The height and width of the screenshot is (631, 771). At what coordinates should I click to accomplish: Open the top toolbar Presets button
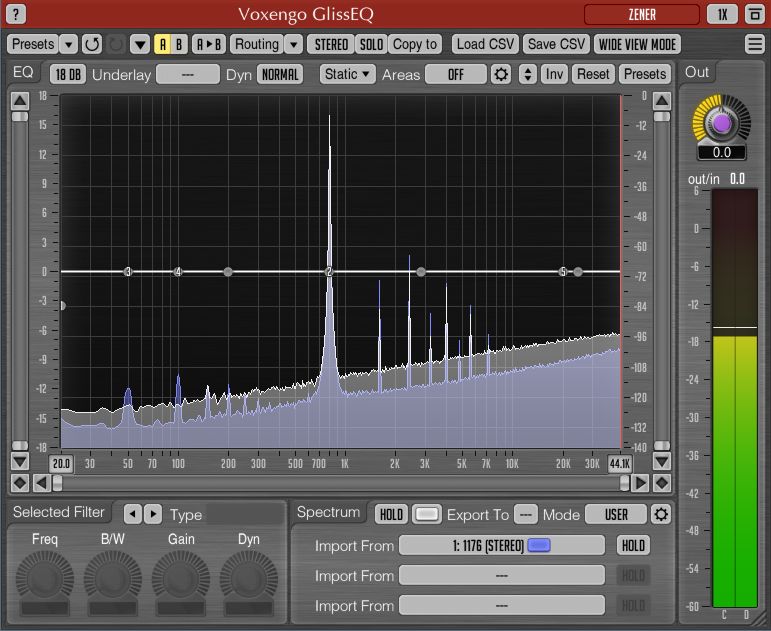coord(33,44)
